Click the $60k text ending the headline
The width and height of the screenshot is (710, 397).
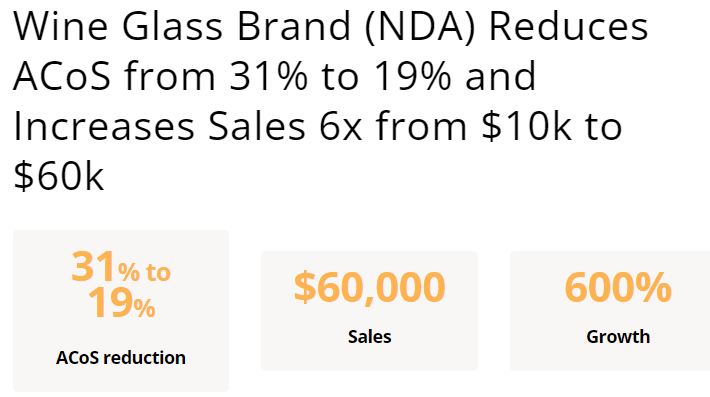tap(59, 176)
